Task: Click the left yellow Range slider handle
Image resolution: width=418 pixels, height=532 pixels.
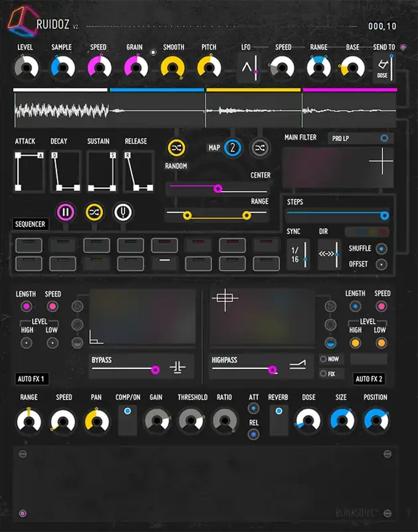Action: [x=187, y=215]
